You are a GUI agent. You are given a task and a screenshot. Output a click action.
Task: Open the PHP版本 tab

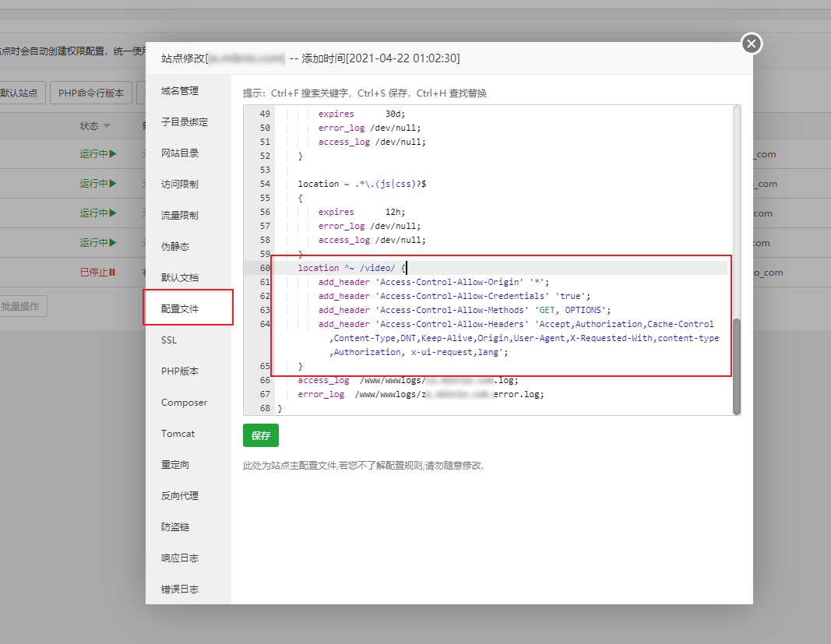[180, 371]
